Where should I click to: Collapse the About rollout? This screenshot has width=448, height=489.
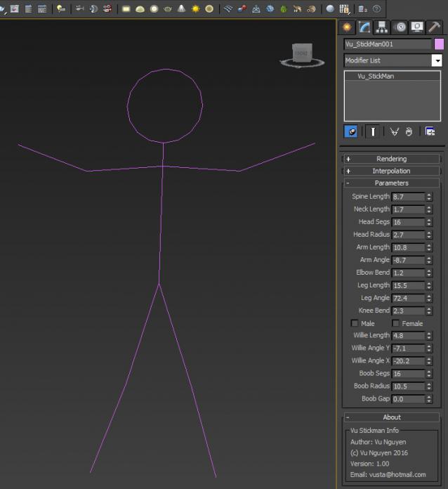[392, 417]
